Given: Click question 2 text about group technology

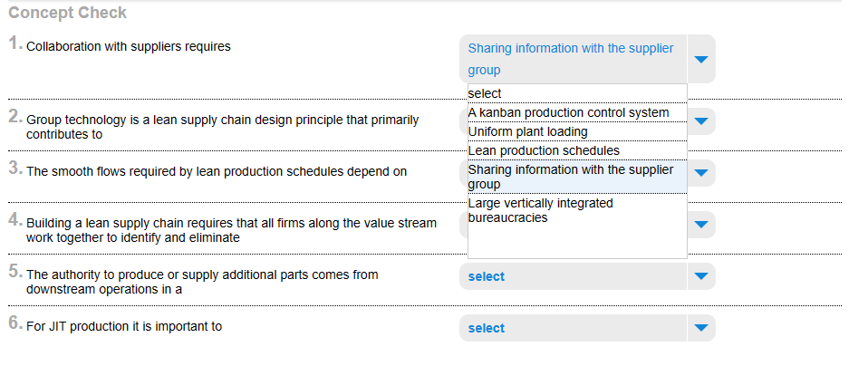Looking at the screenshot, I should click(222, 127).
